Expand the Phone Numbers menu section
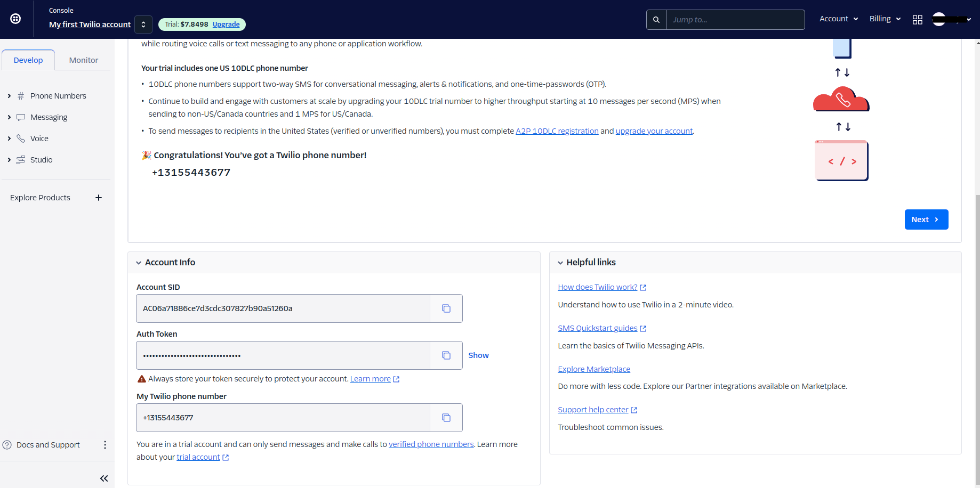The width and height of the screenshot is (980, 488). (9, 96)
